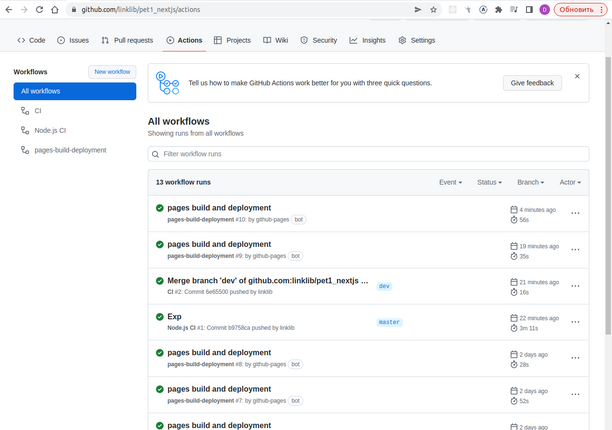612x430 pixels.
Task: Select the Actions tab
Action: pos(184,40)
